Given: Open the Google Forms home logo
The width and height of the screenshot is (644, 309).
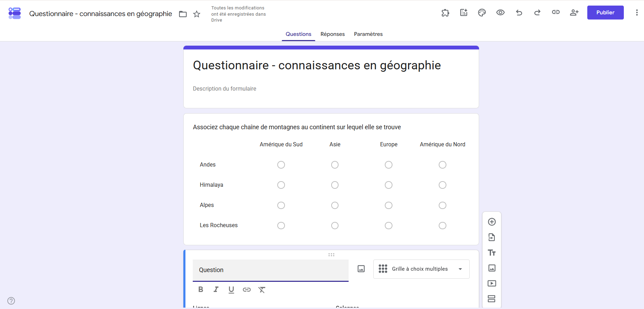Looking at the screenshot, I should tap(15, 13).
